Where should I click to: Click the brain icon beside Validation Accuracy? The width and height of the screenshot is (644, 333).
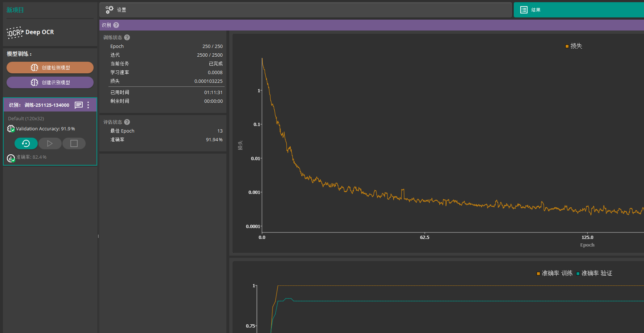tap(11, 129)
